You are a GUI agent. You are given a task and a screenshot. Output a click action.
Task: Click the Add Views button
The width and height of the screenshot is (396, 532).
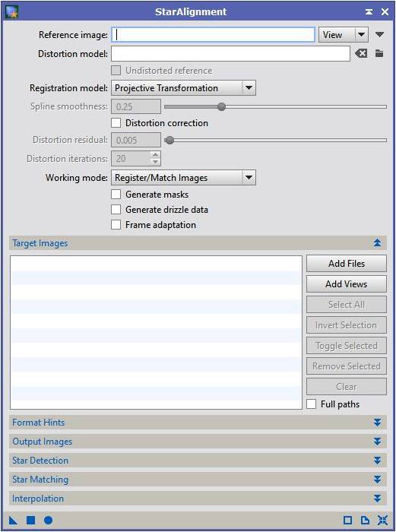[x=347, y=284]
